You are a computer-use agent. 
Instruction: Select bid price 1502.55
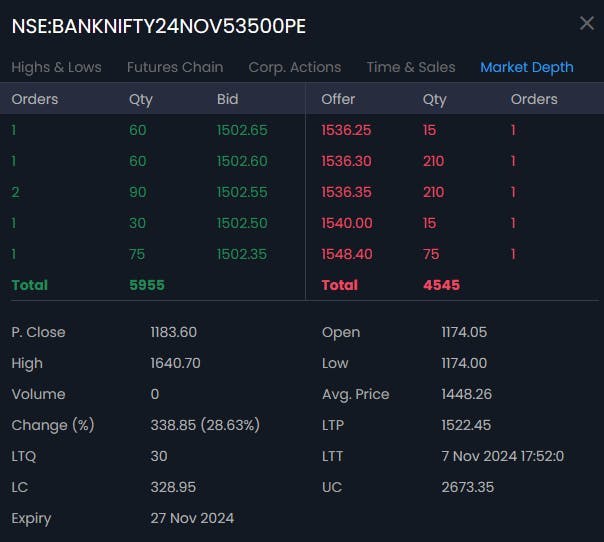[242, 192]
